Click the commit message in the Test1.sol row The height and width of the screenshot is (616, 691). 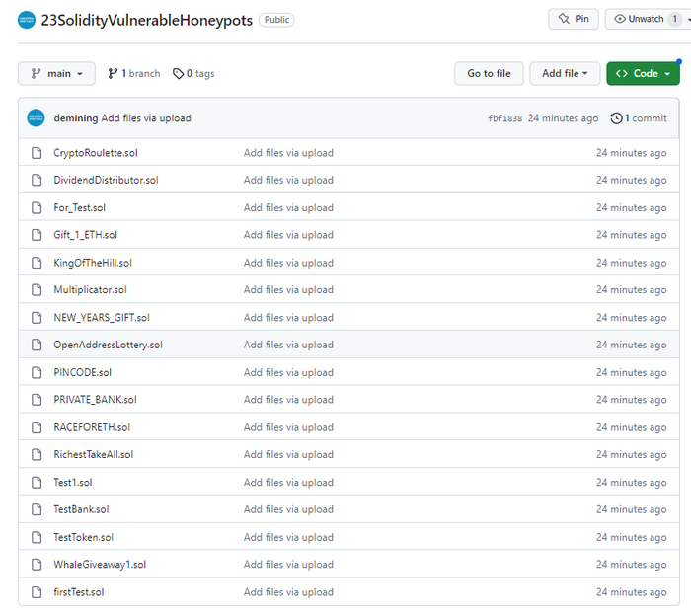tap(288, 483)
